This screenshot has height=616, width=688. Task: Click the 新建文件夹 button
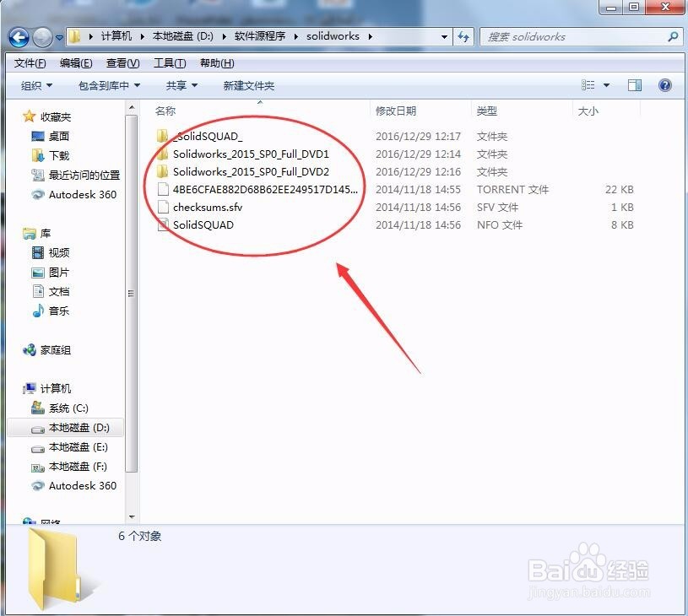pos(248,85)
